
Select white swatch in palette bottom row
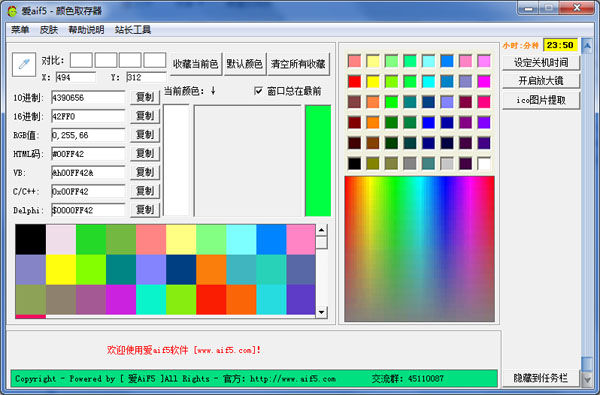pos(484,163)
